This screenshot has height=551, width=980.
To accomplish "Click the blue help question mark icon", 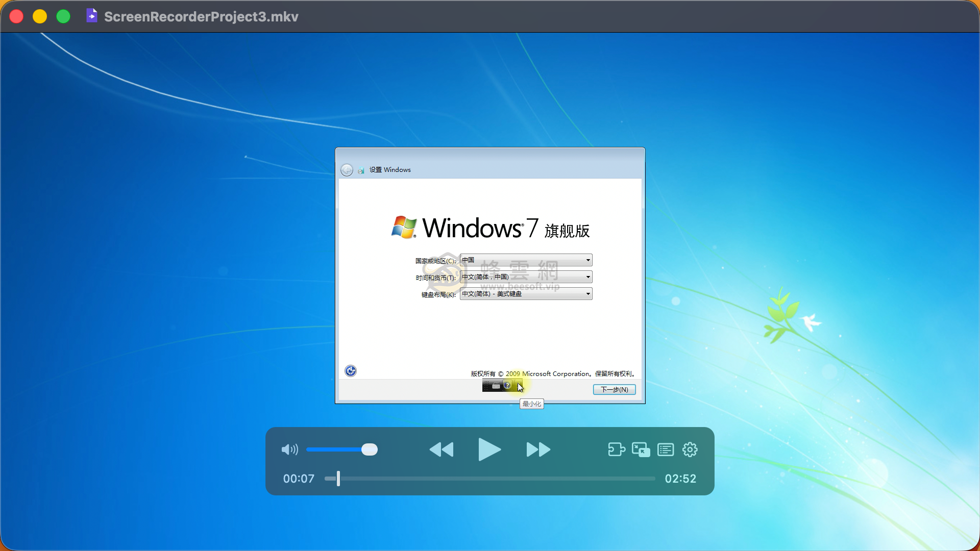I will click(507, 386).
